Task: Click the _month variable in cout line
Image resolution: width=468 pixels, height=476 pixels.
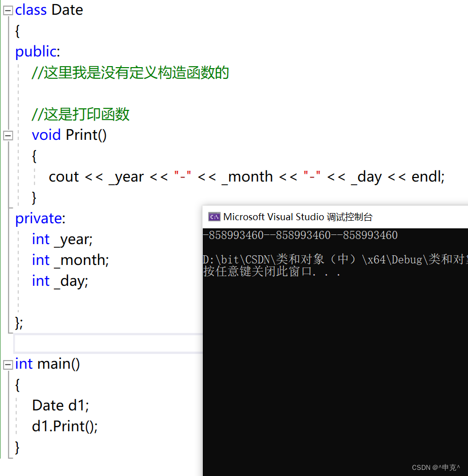Action: [x=247, y=177]
